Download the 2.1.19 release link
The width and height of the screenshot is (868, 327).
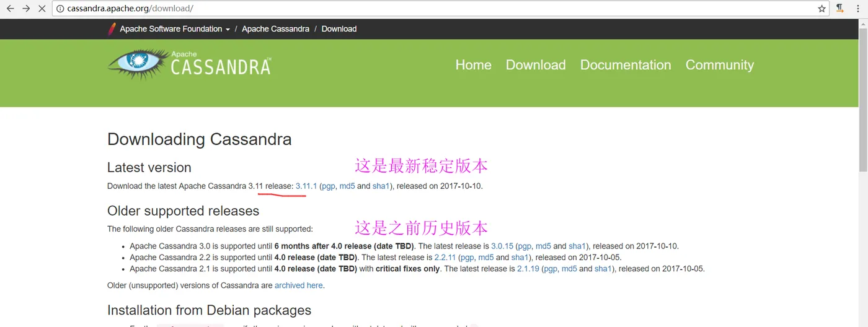[528, 269]
